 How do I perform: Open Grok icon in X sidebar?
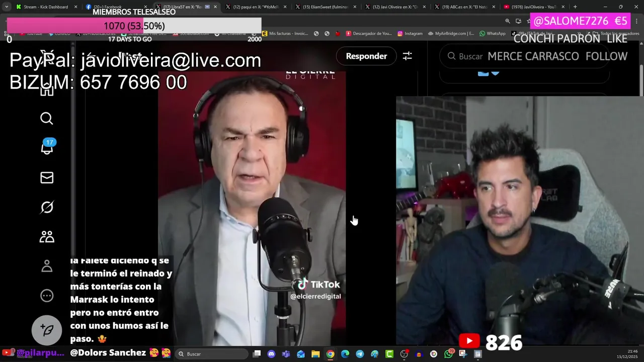click(47, 207)
